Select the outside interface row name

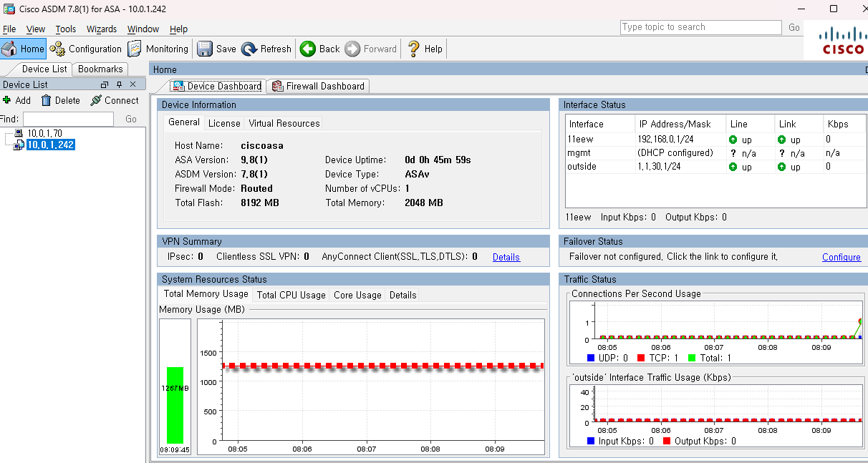click(582, 167)
